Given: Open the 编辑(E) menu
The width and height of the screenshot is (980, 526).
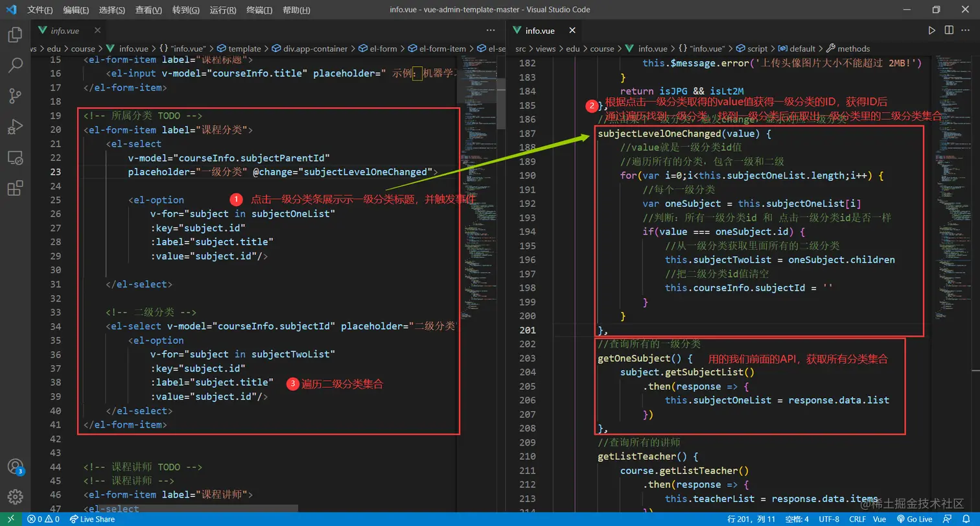Looking at the screenshot, I should [x=76, y=10].
